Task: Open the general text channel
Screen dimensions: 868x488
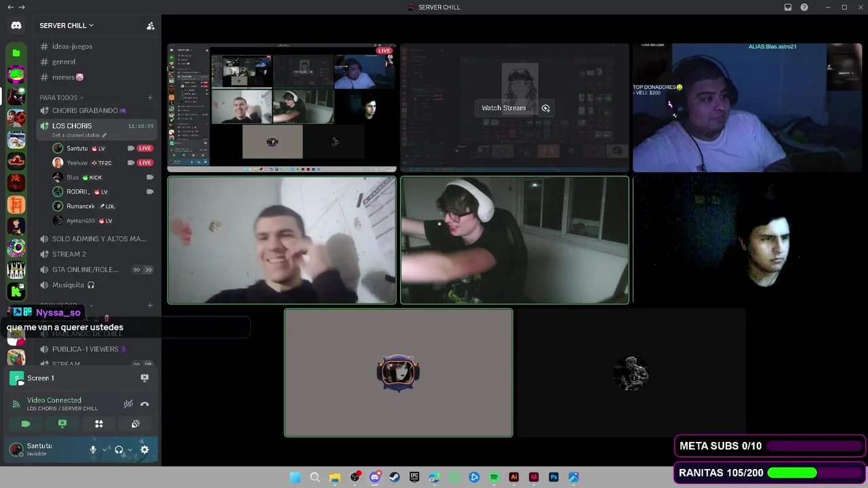Action: [96, 62]
